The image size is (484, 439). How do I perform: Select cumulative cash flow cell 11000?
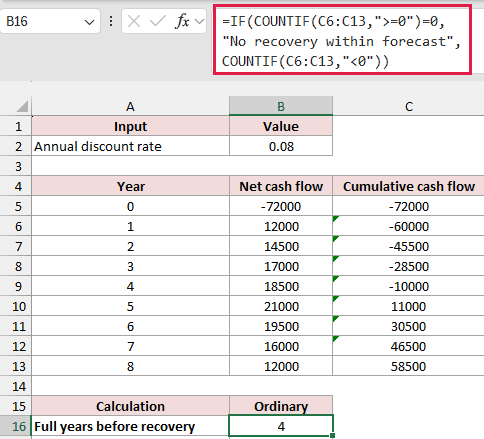pyautogui.click(x=408, y=306)
